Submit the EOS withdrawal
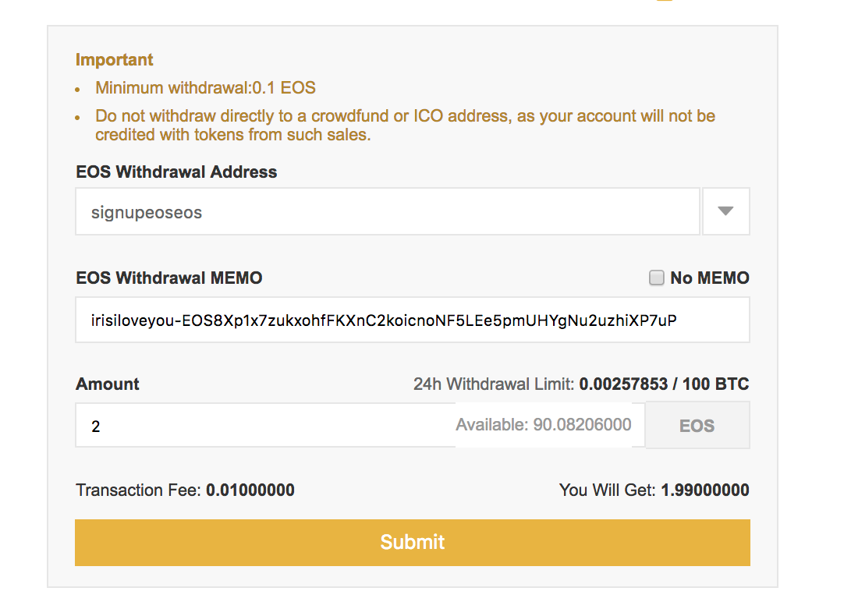This screenshot has width=844, height=616. coord(413,542)
